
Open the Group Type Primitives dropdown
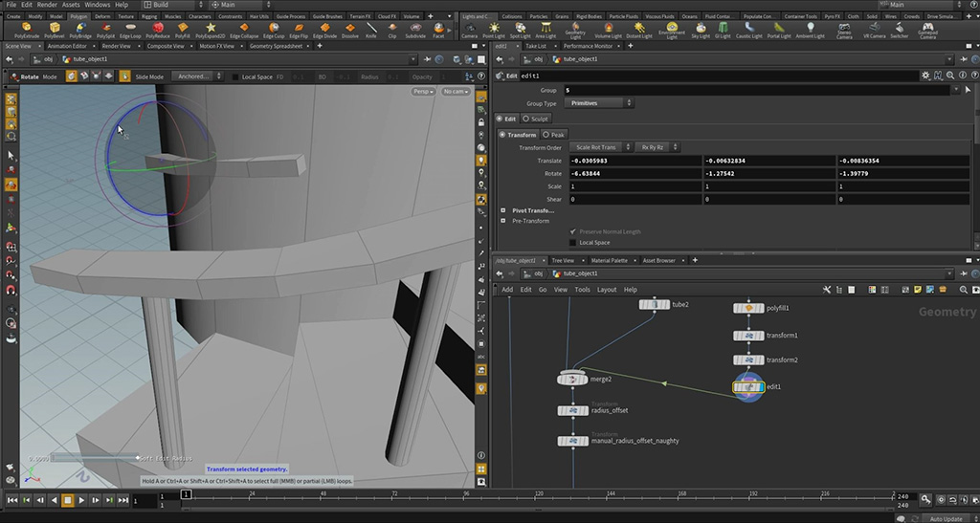click(597, 103)
